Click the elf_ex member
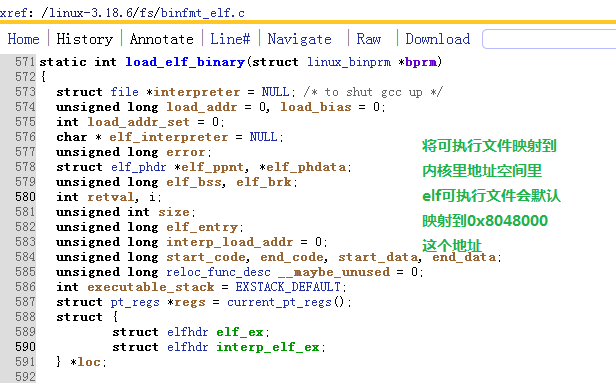The image size is (616, 383). tap(240, 332)
